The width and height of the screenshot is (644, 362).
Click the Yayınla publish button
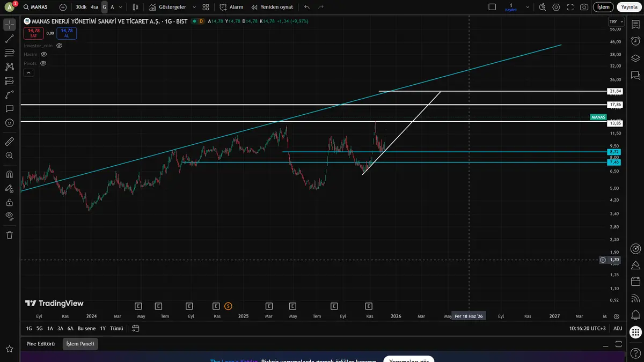629,7
